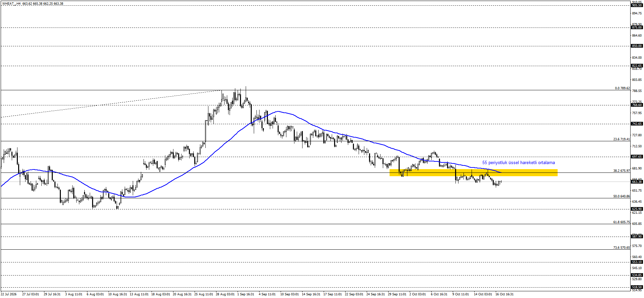
Task: Click the current price tag 663.38
Action: [x=637, y=182]
